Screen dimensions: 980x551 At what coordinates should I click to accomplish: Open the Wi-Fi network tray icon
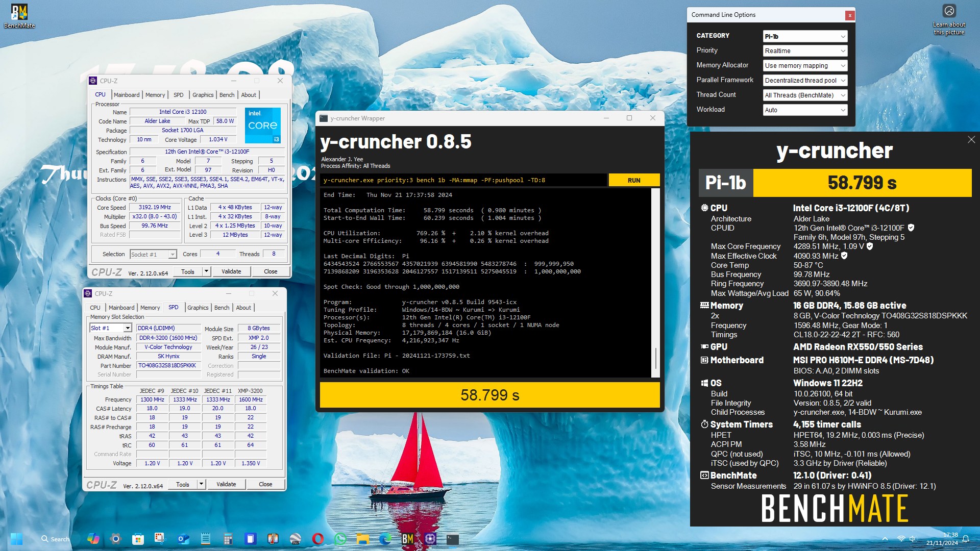pos(901,539)
